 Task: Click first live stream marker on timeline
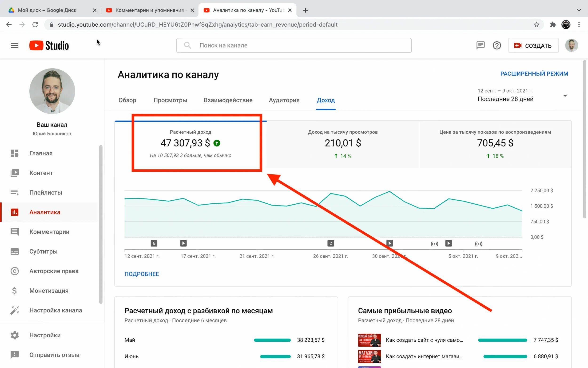coord(434,244)
